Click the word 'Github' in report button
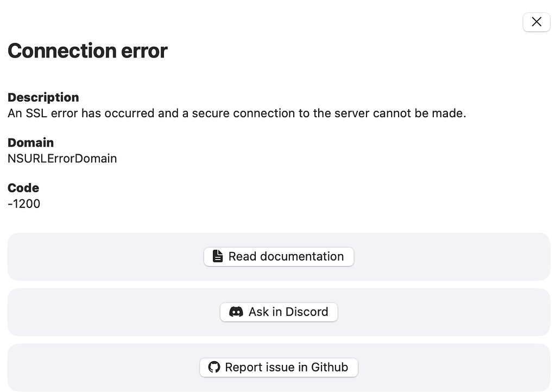 tap(330, 367)
